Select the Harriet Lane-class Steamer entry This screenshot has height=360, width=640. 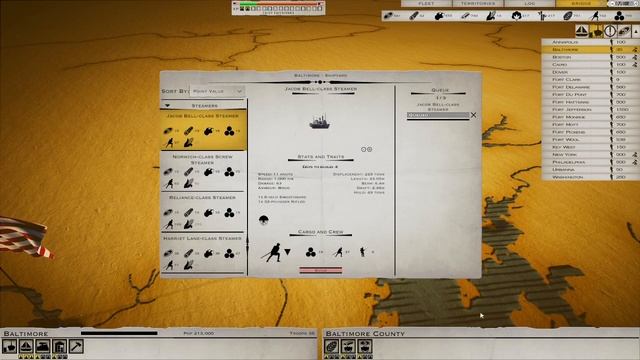(204, 253)
